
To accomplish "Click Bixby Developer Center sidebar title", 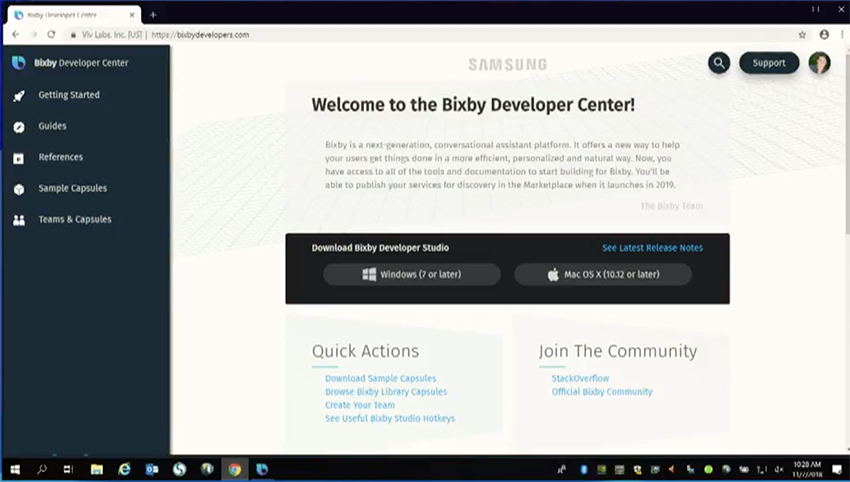I will pyautogui.click(x=81, y=63).
